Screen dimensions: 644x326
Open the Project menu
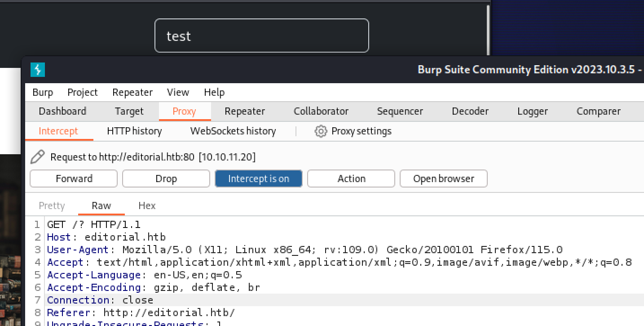point(82,92)
